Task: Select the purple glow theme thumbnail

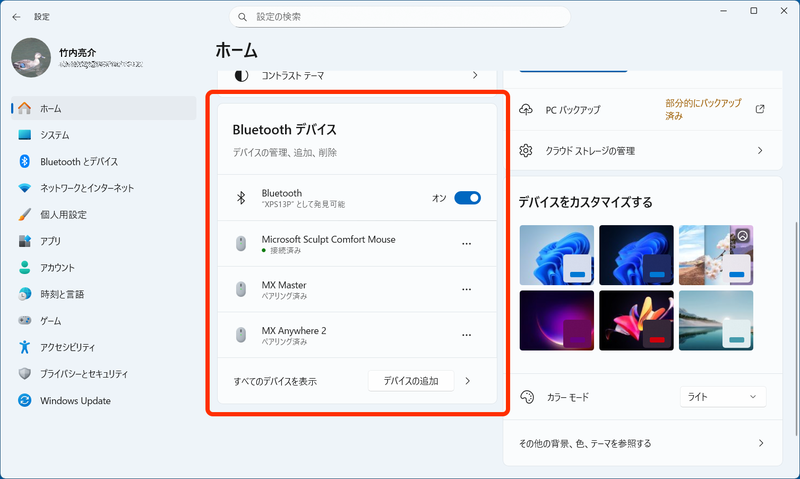Action: click(557, 320)
